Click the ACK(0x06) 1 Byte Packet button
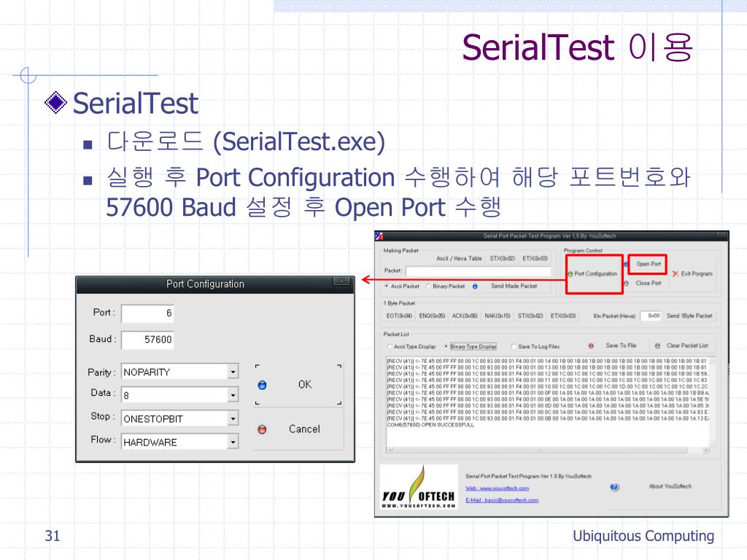747x560 pixels. [x=465, y=316]
